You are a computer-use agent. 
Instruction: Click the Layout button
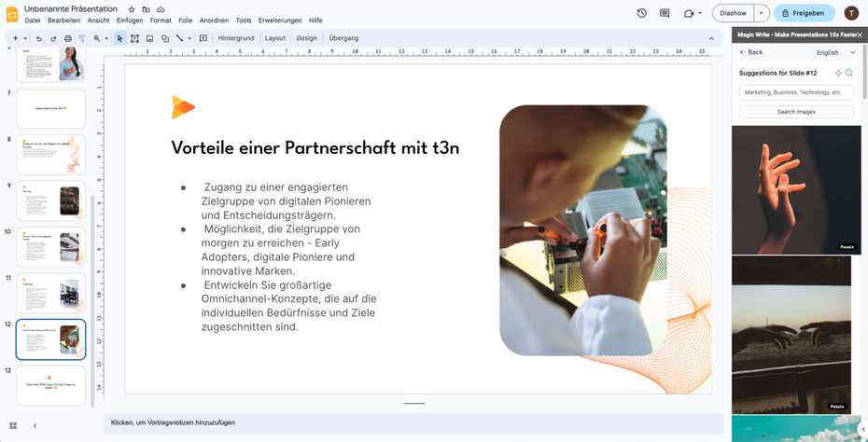click(x=275, y=38)
